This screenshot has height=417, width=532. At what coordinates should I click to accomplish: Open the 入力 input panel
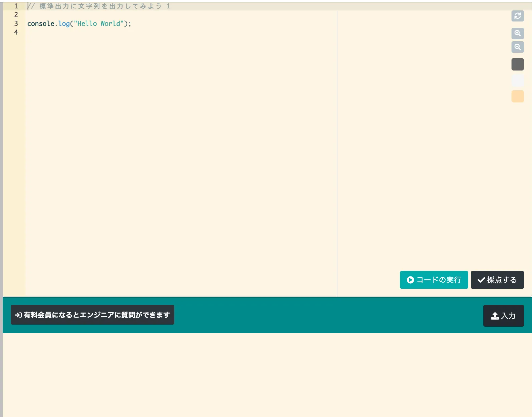coord(503,316)
